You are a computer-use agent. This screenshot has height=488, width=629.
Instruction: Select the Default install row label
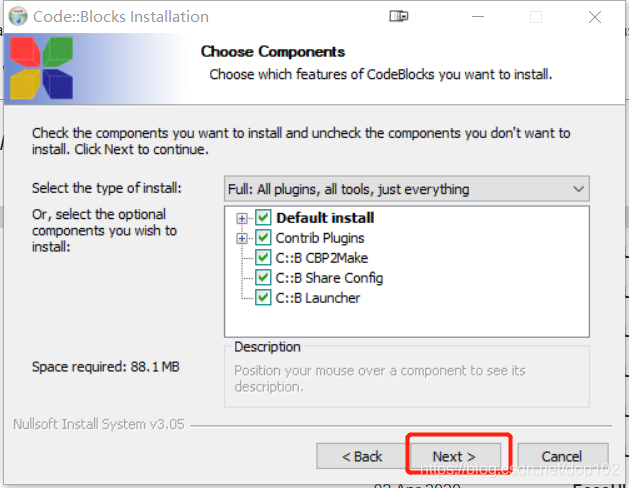[x=325, y=218]
